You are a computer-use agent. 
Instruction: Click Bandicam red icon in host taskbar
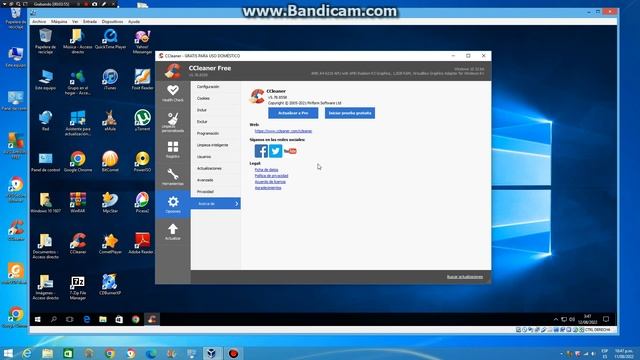click(233, 353)
